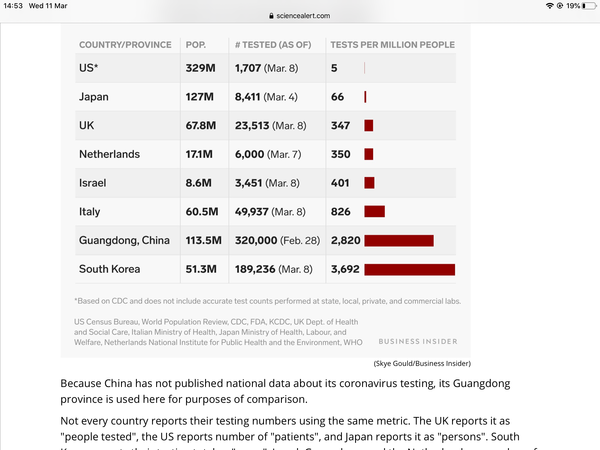Screen dimensions: 600x450
Task: Click the sciencealert.com address bar
Action: 300,16
